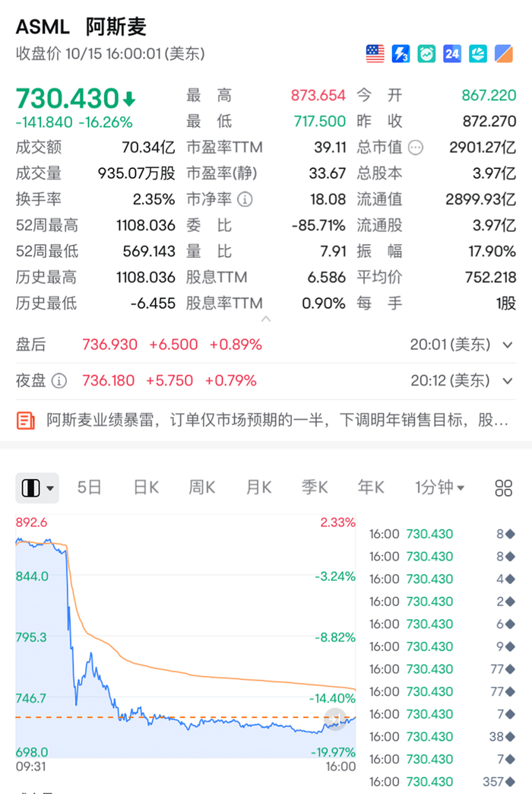Open the intraday chart type dropdown
Screen dimensions: 532x794
pyautogui.click(x=37, y=488)
